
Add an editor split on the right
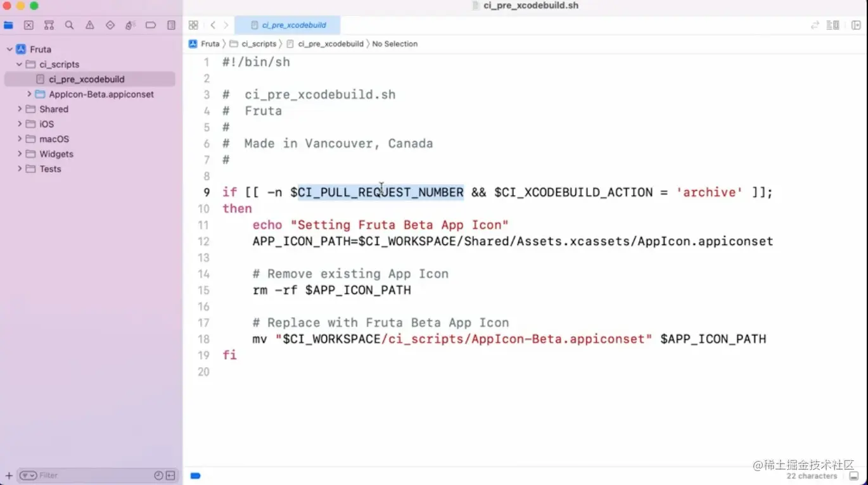tap(856, 25)
